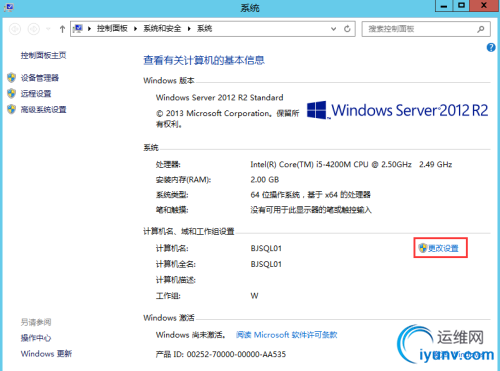
Task: Refresh the address bar view
Action: tap(347, 29)
